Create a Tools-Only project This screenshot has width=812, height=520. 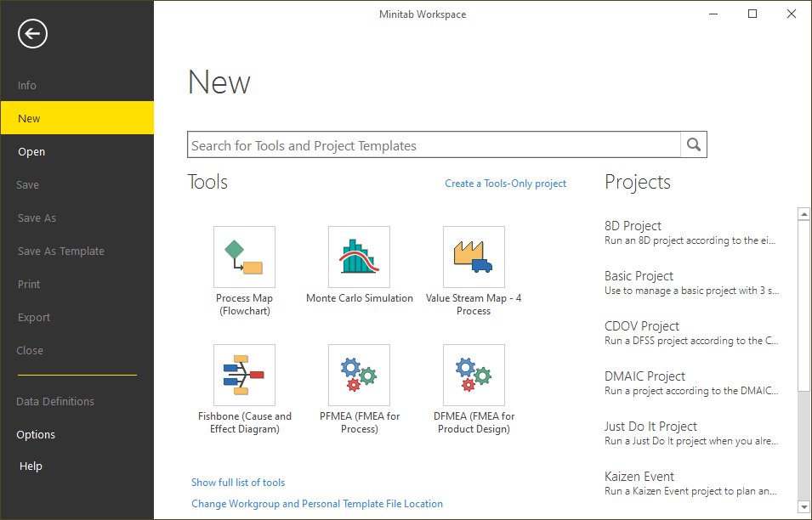505,183
